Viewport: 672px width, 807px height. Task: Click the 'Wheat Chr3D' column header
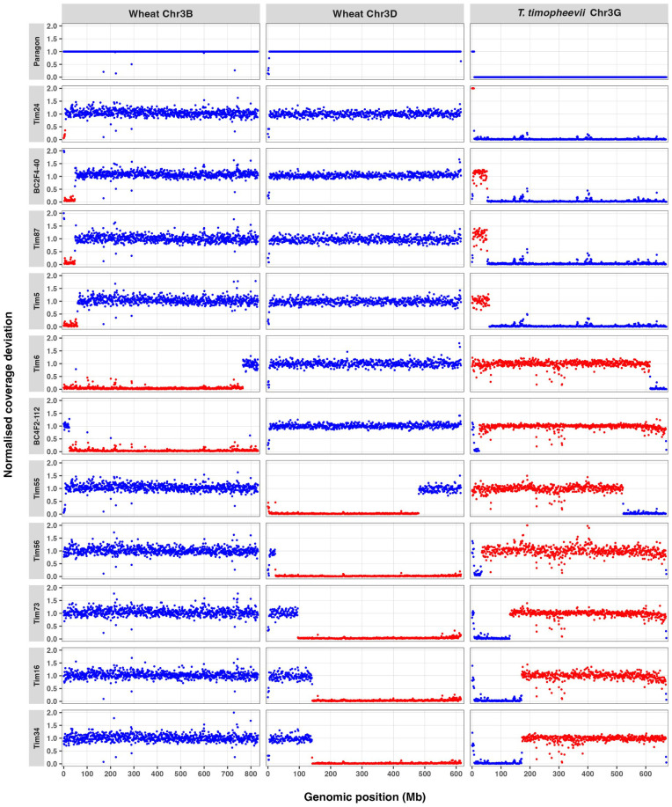(365, 13)
